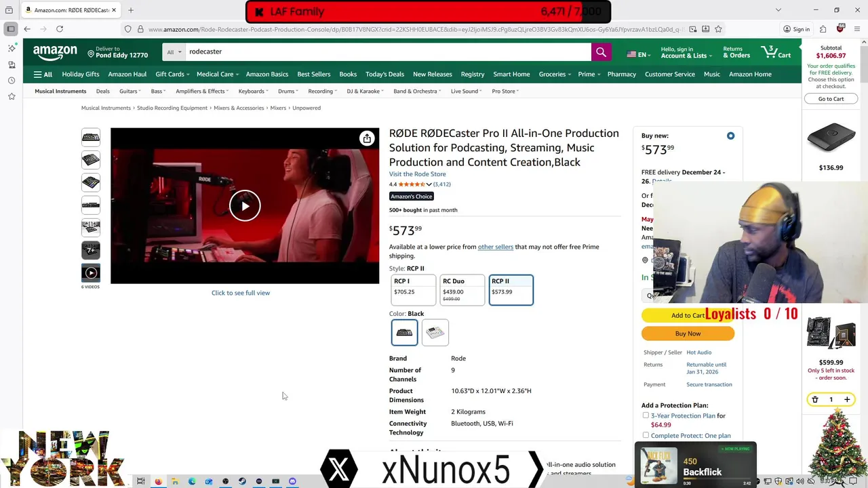Viewport: 868px width, 488px height.
Task: Click the rodecaster search field
Action: pyautogui.click(x=388, y=52)
